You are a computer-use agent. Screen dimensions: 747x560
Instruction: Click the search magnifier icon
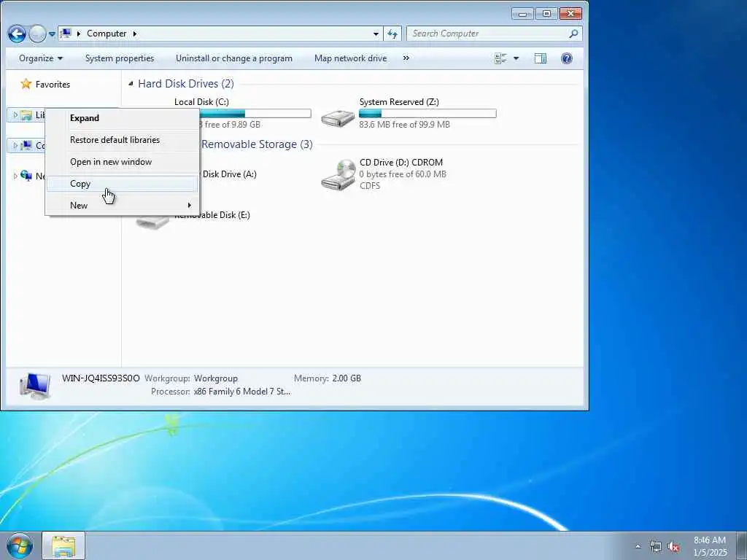[573, 34]
